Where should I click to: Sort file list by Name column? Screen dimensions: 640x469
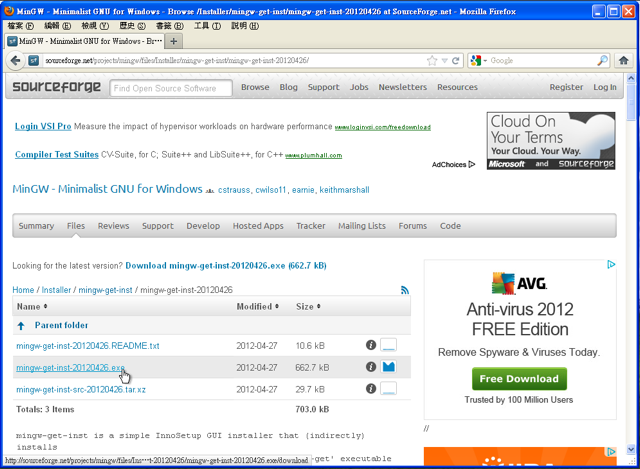coord(32,307)
